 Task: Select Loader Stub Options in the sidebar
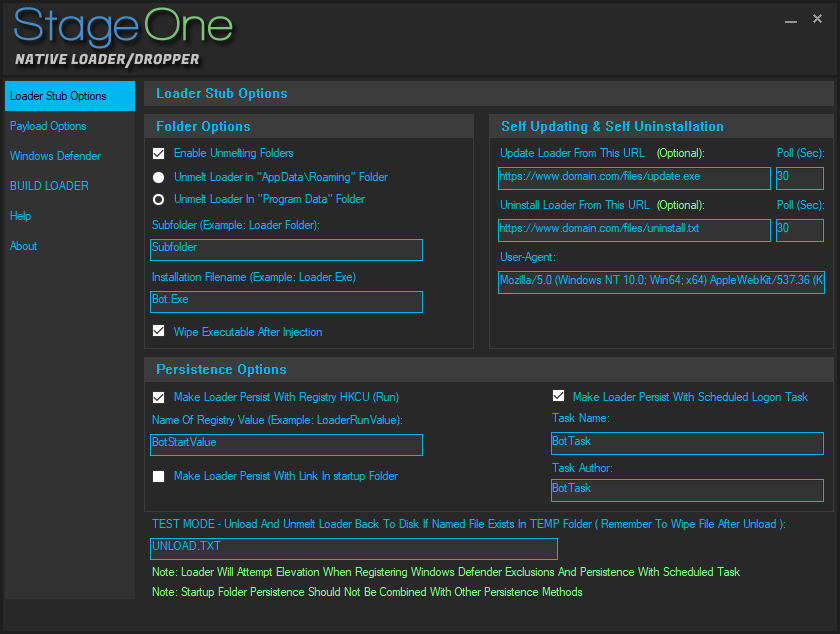(x=58, y=96)
